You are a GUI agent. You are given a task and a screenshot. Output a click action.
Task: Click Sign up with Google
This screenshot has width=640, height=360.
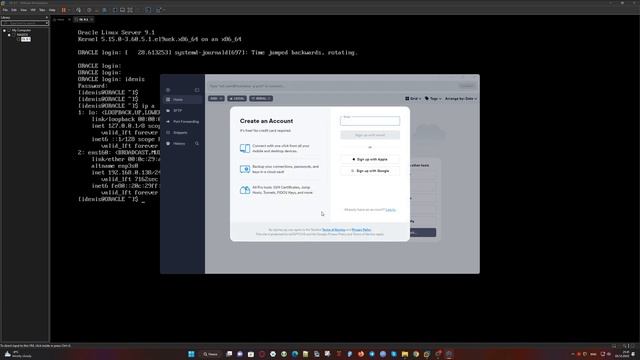click(370, 171)
